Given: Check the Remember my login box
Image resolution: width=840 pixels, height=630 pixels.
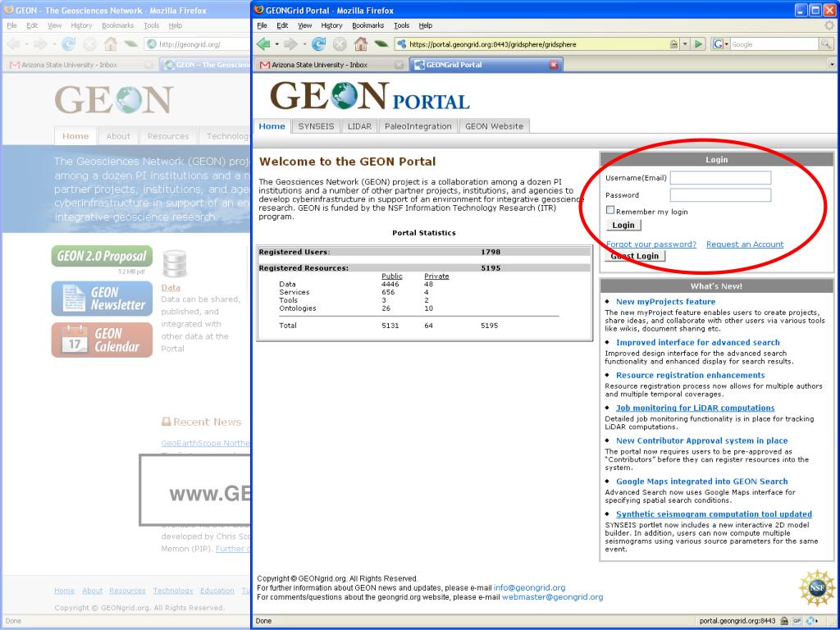Looking at the screenshot, I should coord(609,210).
